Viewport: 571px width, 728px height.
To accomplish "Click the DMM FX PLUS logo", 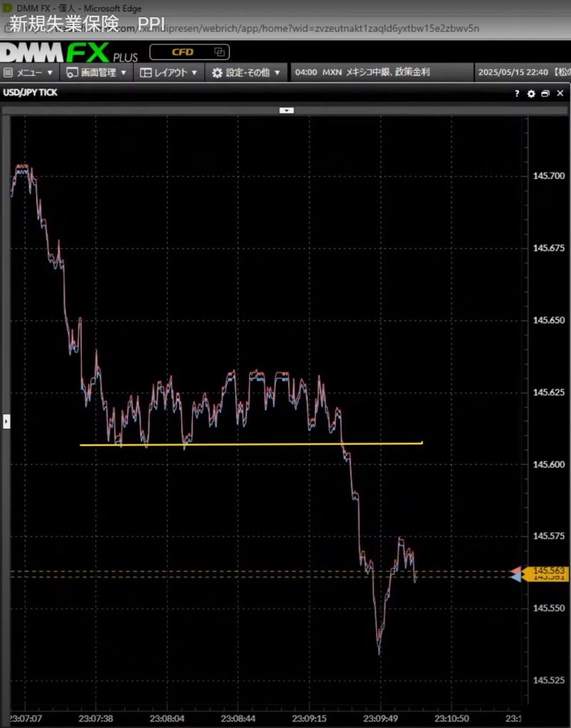I will [68, 53].
